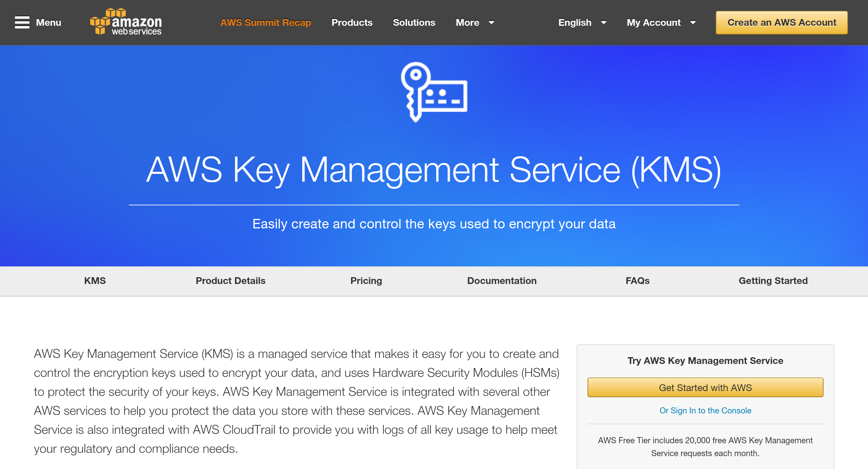Select the KMS tab
This screenshot has height=469, width=868.
(95, 281)
